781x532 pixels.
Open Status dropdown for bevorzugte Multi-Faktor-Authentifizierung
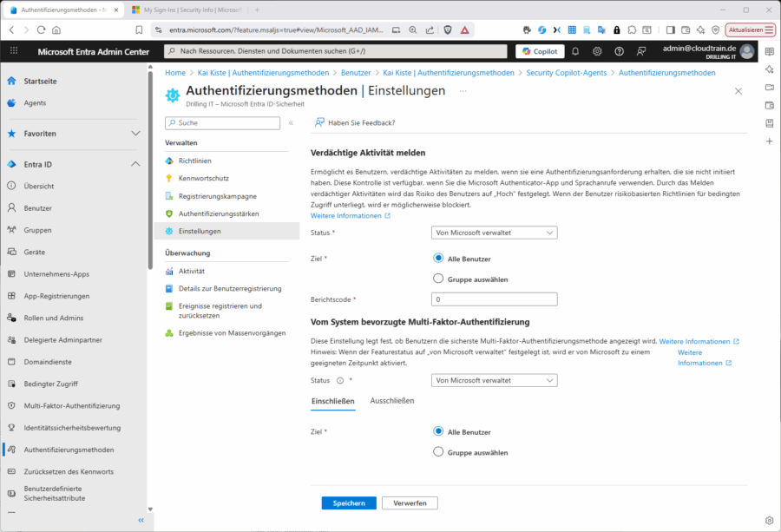494,380
